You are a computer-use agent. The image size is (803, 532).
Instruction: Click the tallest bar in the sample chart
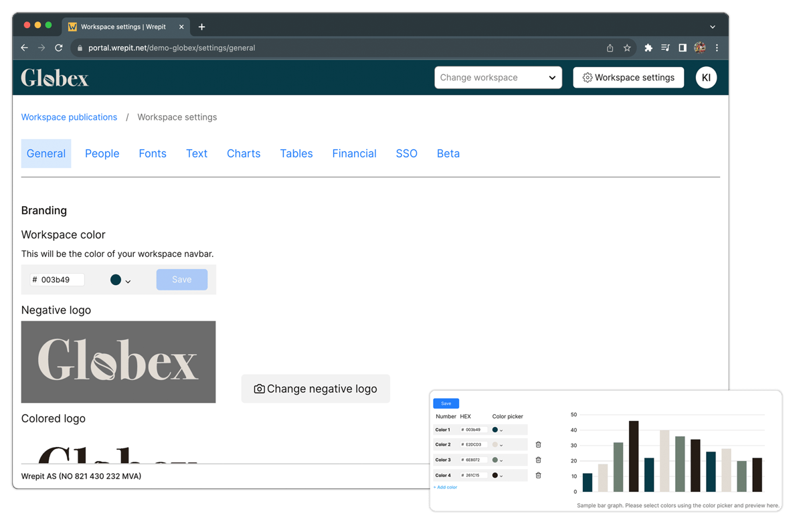click(634, 456)
